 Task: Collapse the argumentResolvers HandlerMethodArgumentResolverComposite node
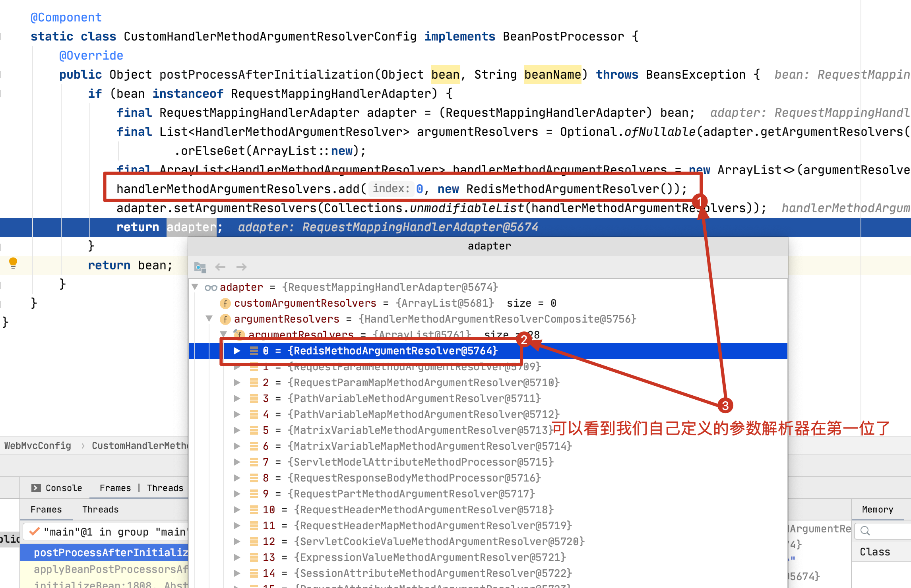pyautogui.click(x=209, y=319)
